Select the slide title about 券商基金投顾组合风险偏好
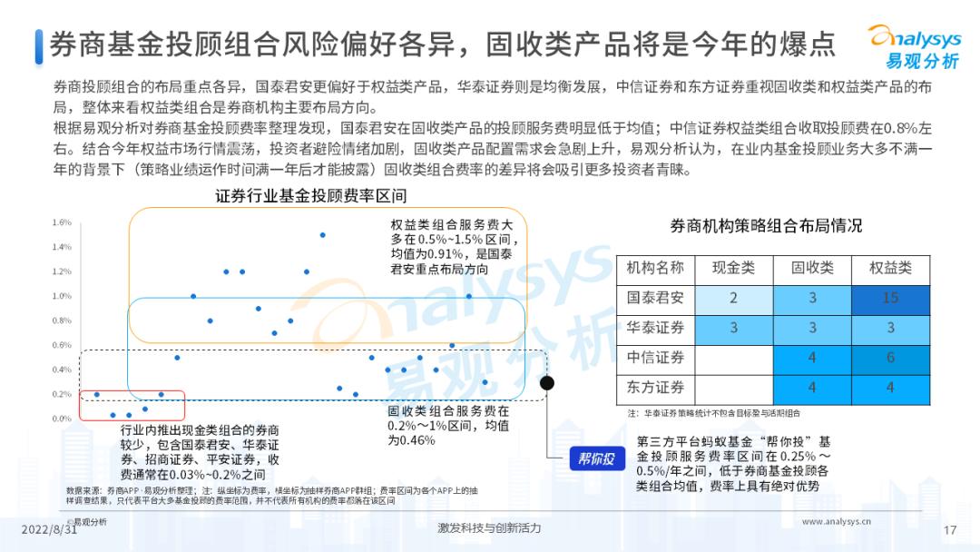This screenshot has height=552, width=980. [x=443, y=44]
